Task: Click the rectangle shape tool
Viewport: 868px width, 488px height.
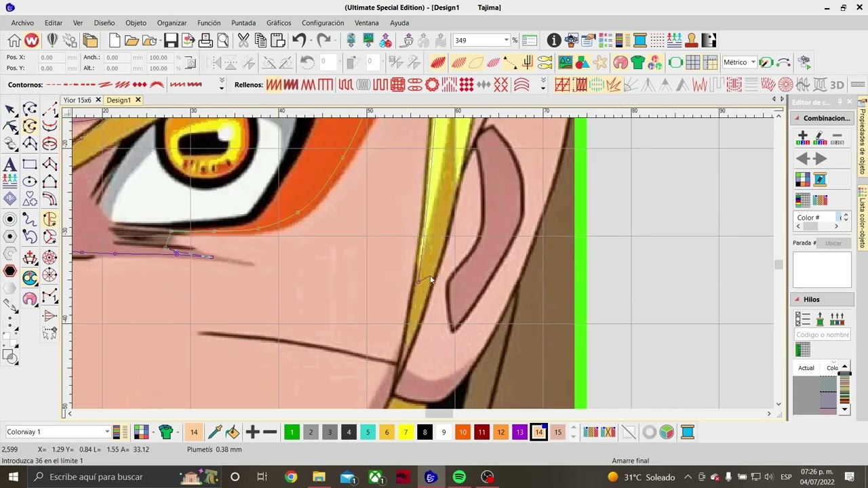Action: [x=29, y=164]
